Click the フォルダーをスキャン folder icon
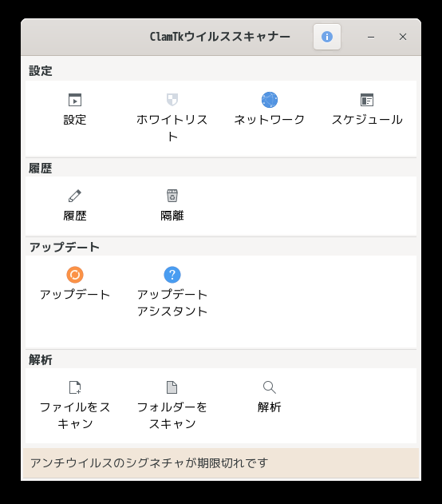 (x=172, y=387)
